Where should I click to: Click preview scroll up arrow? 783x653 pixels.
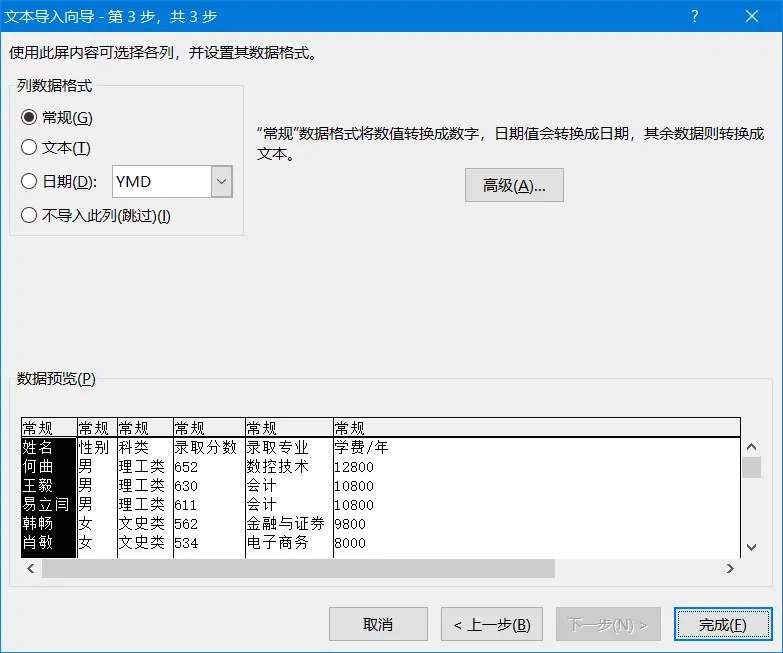click(x=751, y=446)
